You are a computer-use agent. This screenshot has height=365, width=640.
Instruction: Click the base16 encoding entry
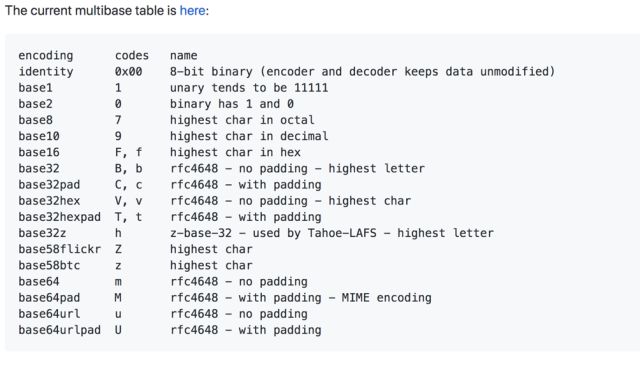[39, 152]
